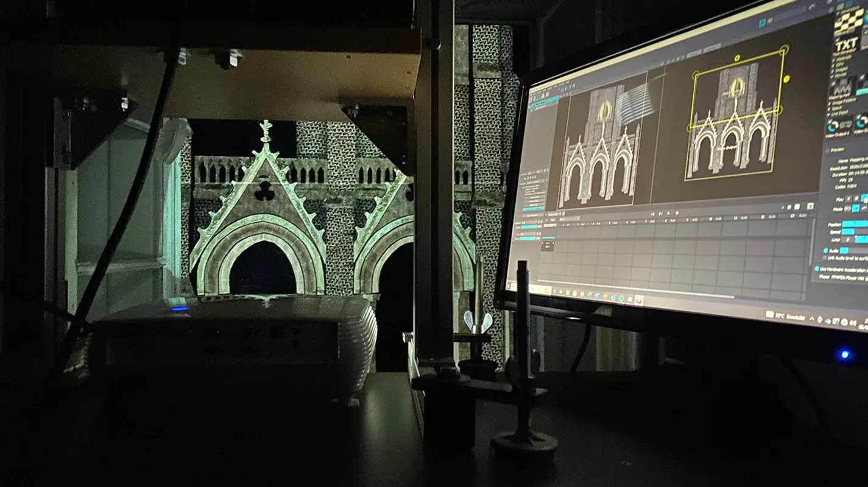Viewport: 868px width, 487px height.
Task: Adjust the Audio level slider
Action: tap(853, 250)
